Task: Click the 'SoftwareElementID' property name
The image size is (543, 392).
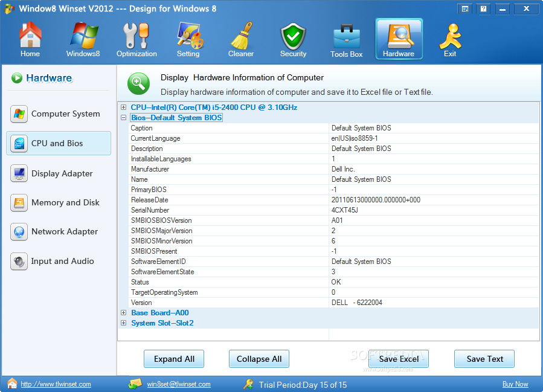Action: pos(159,262)
